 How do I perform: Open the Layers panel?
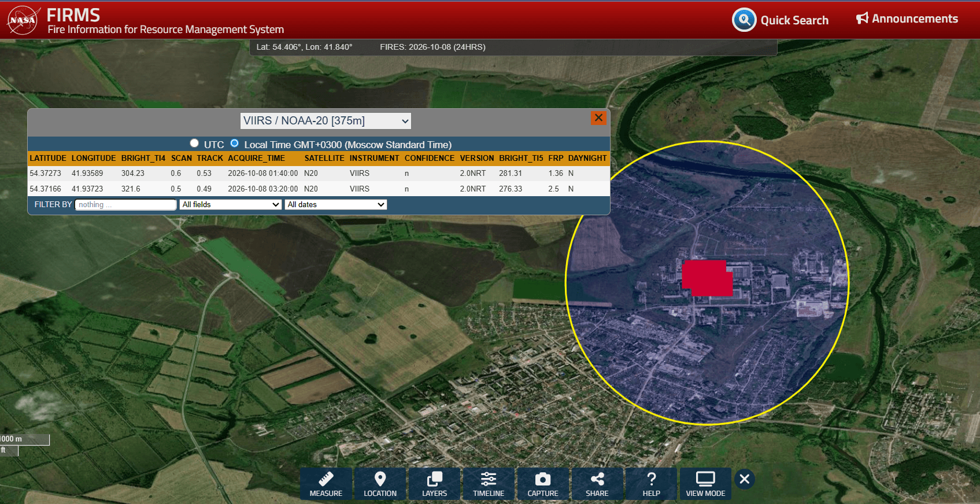434,484
